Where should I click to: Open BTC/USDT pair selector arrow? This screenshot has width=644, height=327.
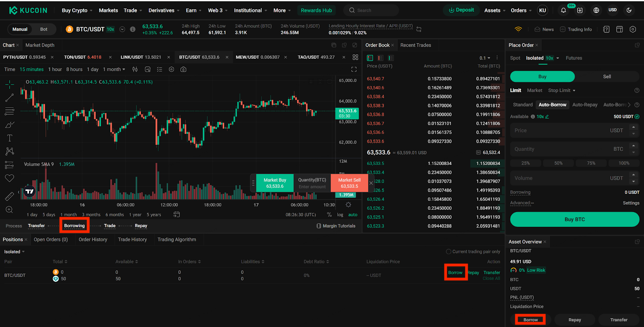click(122, 29)
